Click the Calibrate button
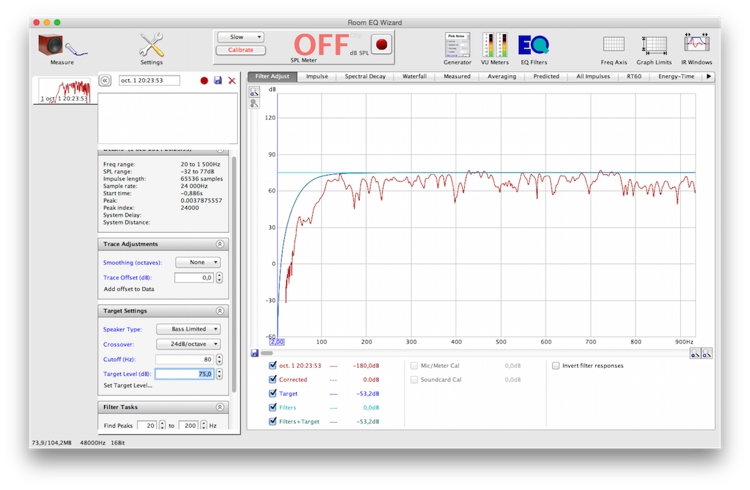Viewport: 750px width, 490px height. [241, 50]
